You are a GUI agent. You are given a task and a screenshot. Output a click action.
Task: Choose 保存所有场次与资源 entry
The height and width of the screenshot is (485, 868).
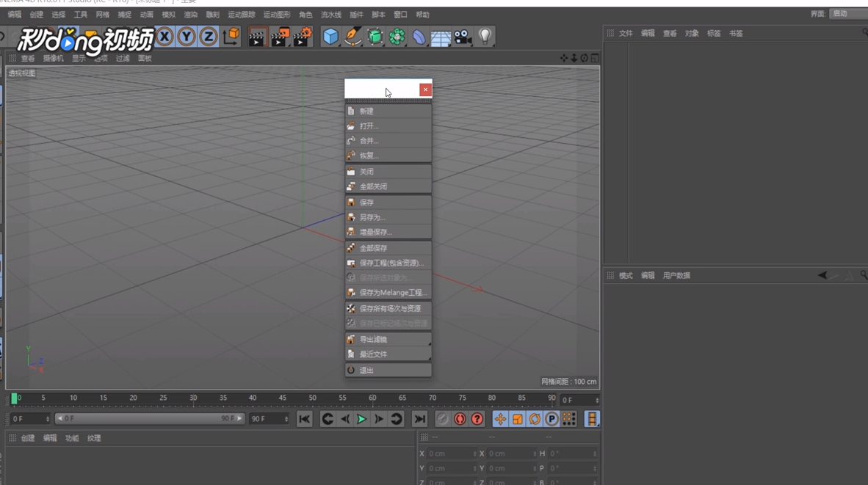(x=388, y=309)
